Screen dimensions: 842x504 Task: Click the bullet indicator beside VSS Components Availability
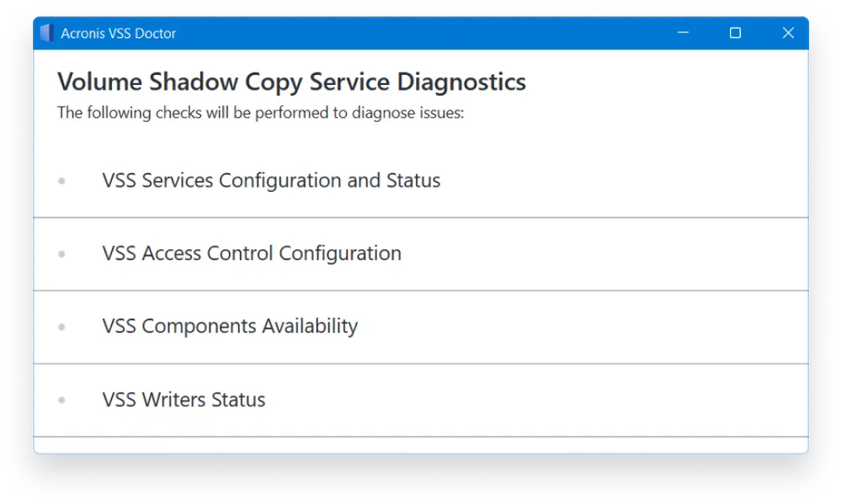tap(61, 326)
